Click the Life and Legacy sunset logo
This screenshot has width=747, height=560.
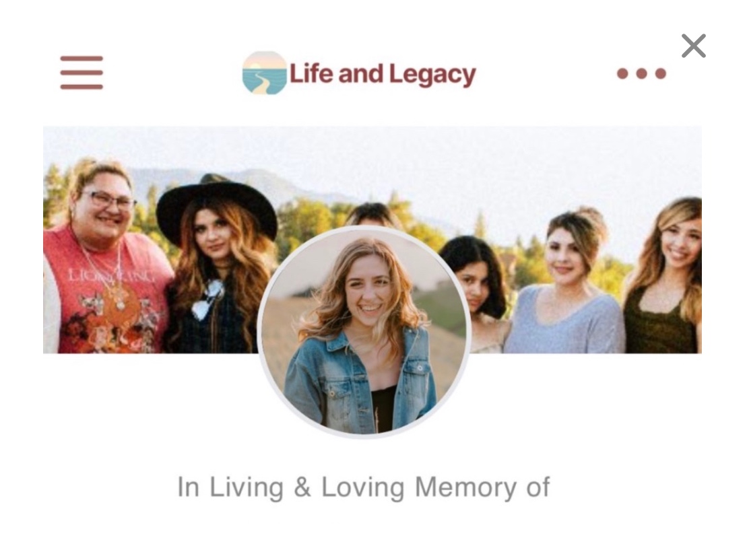(265, 73)
